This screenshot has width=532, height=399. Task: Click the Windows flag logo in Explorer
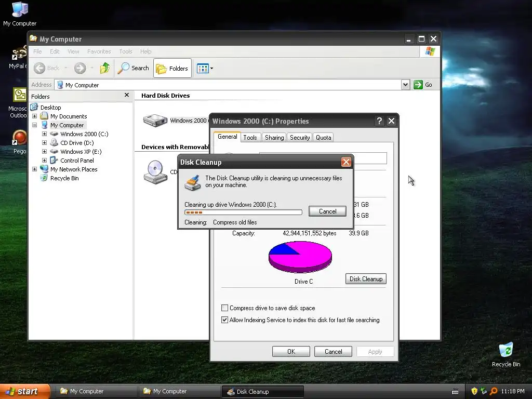click(x=430, y=51)
